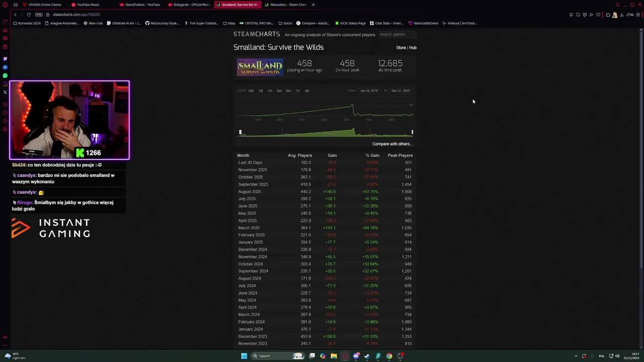Click the search games input field
This screenshot has width=644, height=362.
coord(396,34)
